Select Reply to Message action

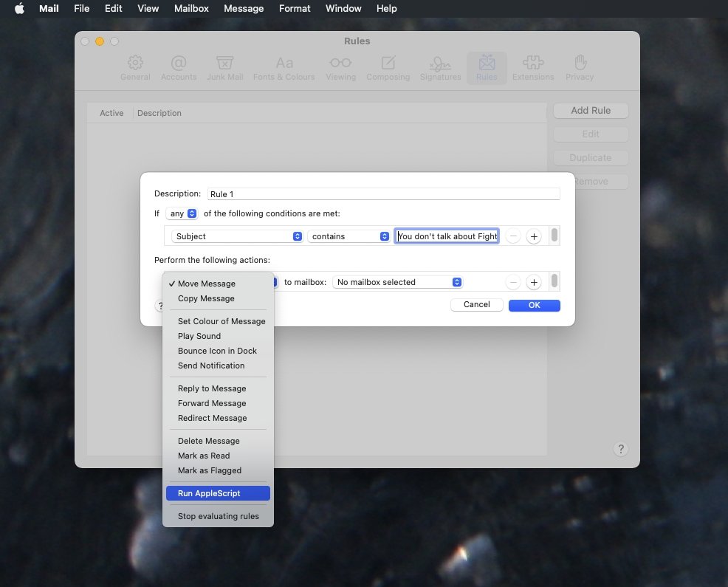pos(219,388)
